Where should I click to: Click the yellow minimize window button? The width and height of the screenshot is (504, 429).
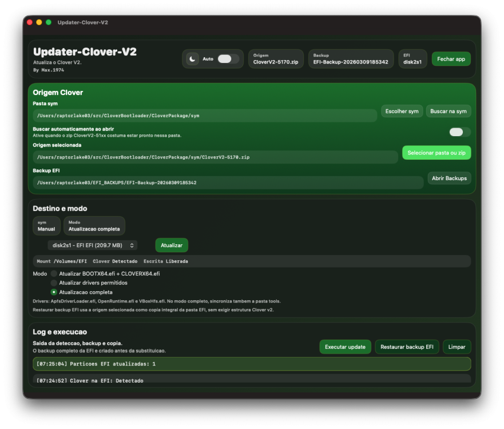pyautogui.click(x=39, y=22)
